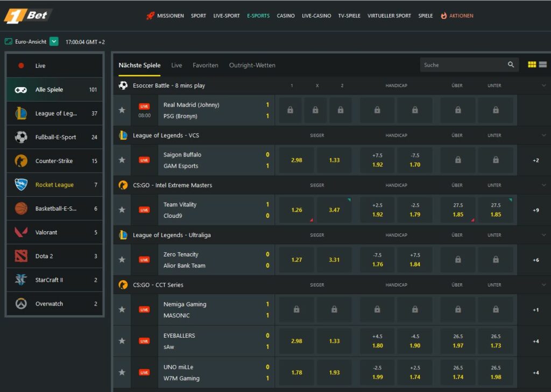Click the Overwatch sidebar icon
Image resolution: width=551 pixels, height=392 pixels.
coord(21,304)
